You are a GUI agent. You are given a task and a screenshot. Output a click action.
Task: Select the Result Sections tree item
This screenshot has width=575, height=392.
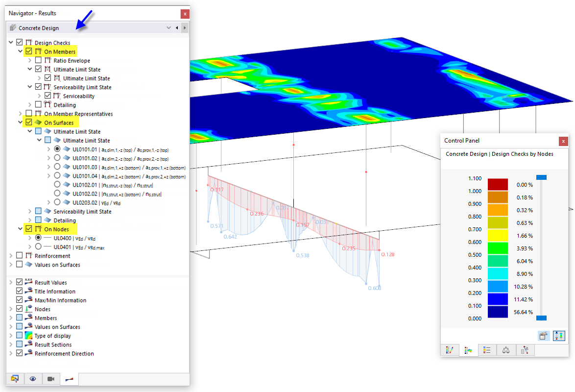click(53, 344)
